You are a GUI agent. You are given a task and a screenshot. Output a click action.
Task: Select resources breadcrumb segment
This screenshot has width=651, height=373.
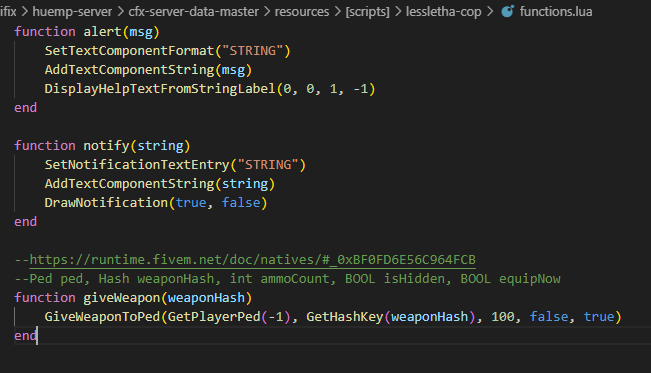pyautogui.click(x=302, y=12)
